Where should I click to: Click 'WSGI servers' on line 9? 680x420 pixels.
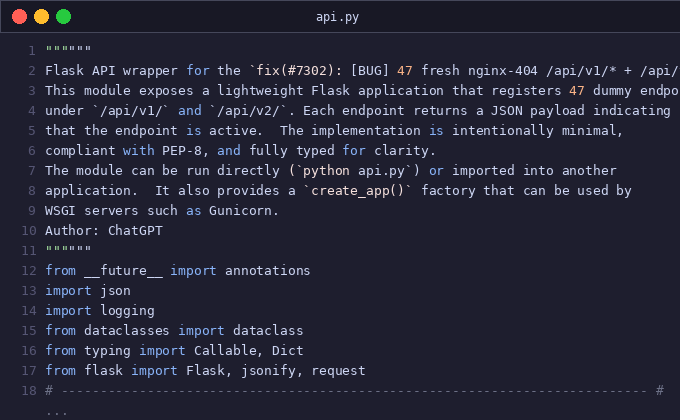(92, 210)
